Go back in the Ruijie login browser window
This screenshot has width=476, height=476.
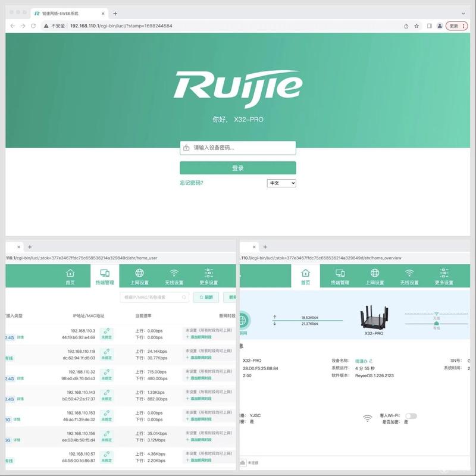pyautogui.click(x=12, y=26)
